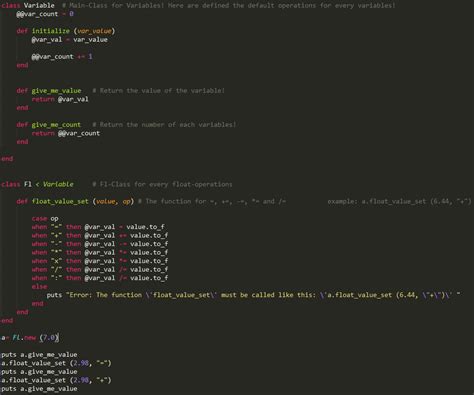The width and height of the screenshot is (474, 395).
Task: Click the comment '# Return the value of the variable!'
Action: pyautogui.click(x=158, y=91)
